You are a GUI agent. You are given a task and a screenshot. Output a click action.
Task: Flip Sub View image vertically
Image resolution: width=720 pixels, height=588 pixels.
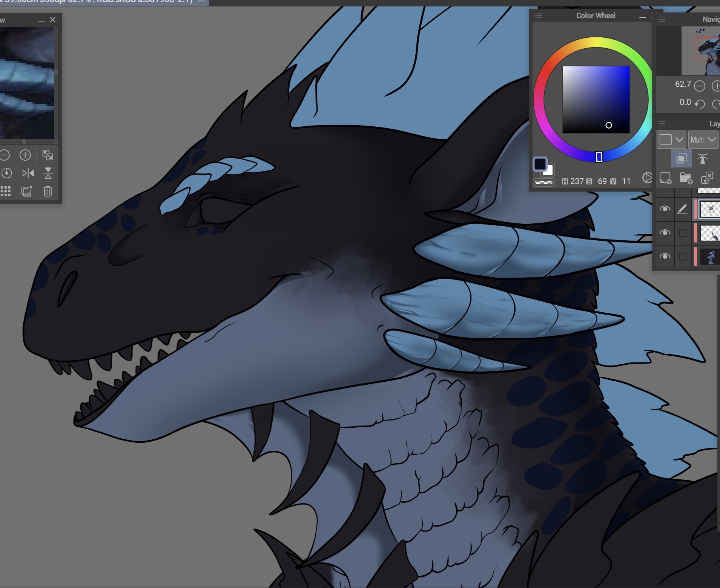[x=48, y=173]
